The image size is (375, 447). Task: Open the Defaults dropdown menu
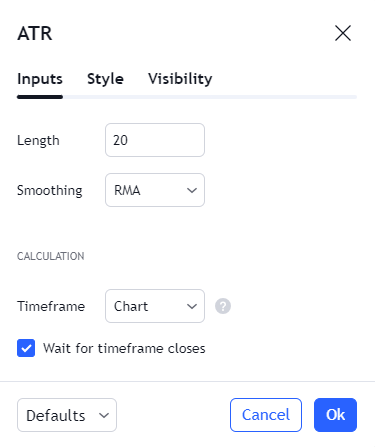[67, 415]
